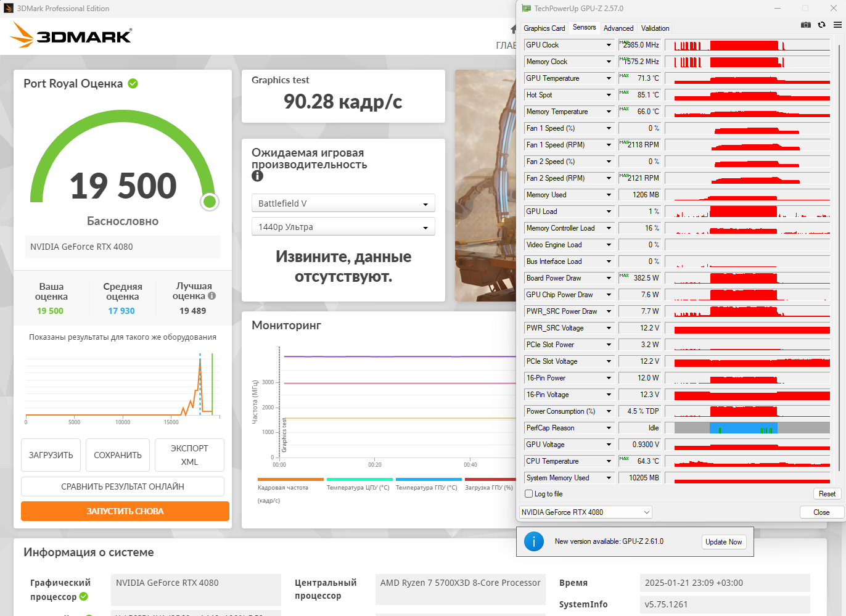The height and width of the screenshot is (616, 846).
Task: Click the Ваша оценка value 19 500
Action: pyautogui.click(x=50, y=311)
